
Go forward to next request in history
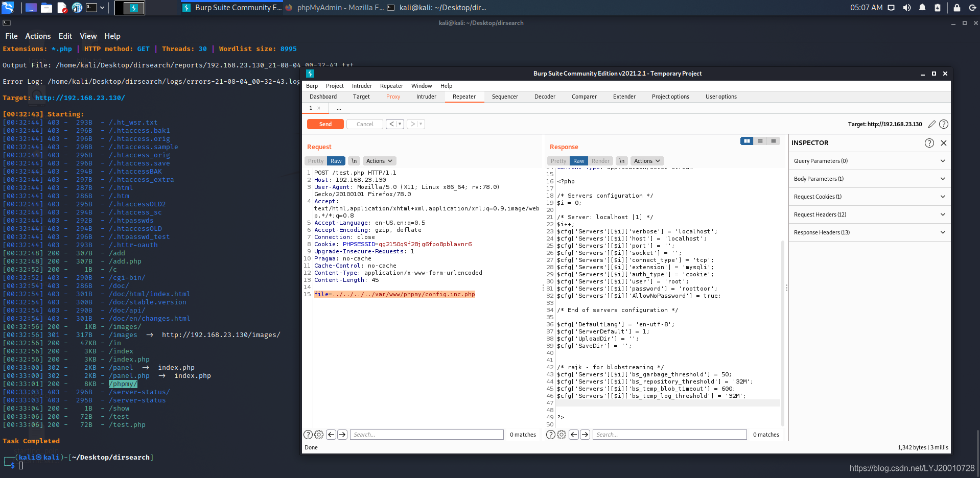click(x=412, y=124)
